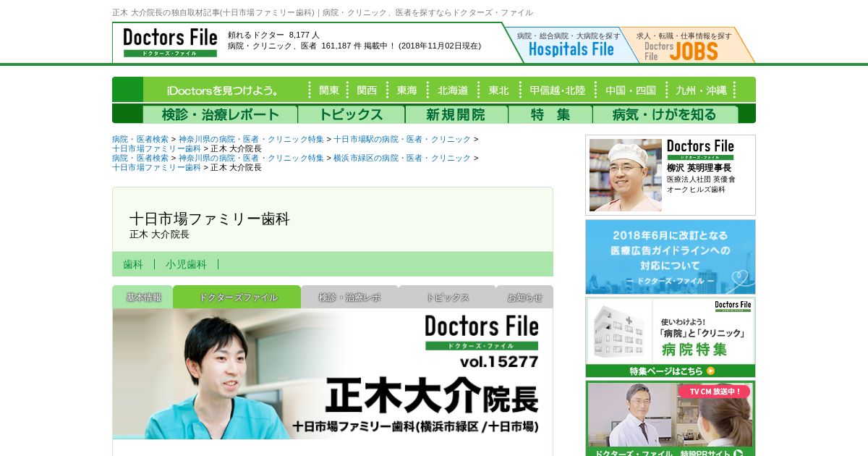Open the Hospitals File banner

(x=569, y=45)
